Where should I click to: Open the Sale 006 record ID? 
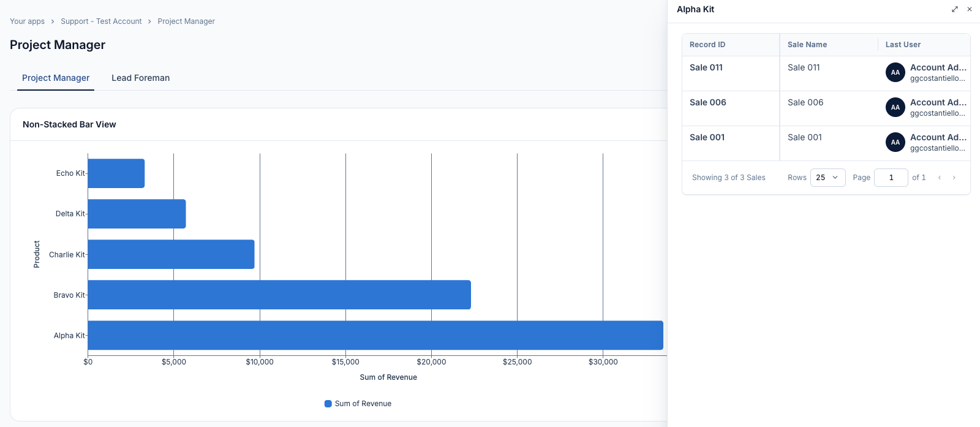[708, 102]
